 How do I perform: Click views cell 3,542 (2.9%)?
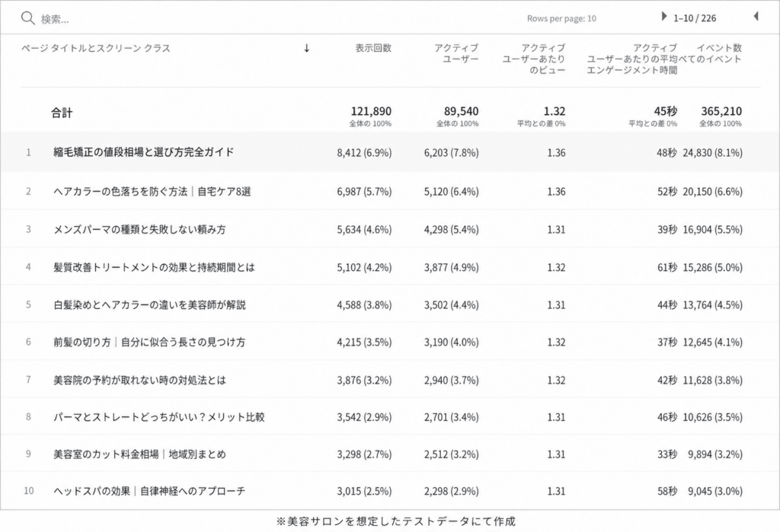pos(364,417)
